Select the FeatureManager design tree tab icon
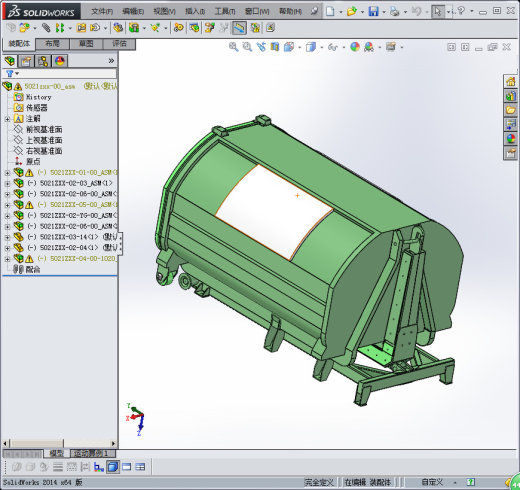The width and height of the screenshot is (520, 490). (10, 61)
